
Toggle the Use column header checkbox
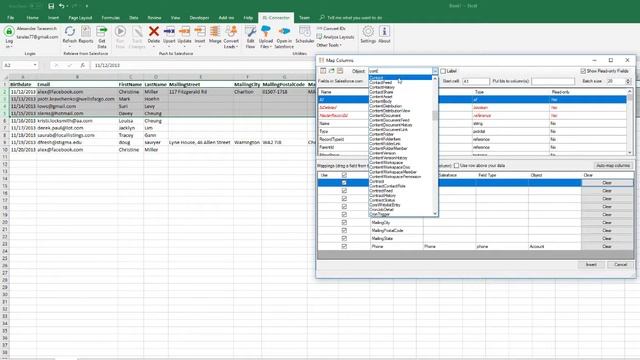tap(344, 175)
